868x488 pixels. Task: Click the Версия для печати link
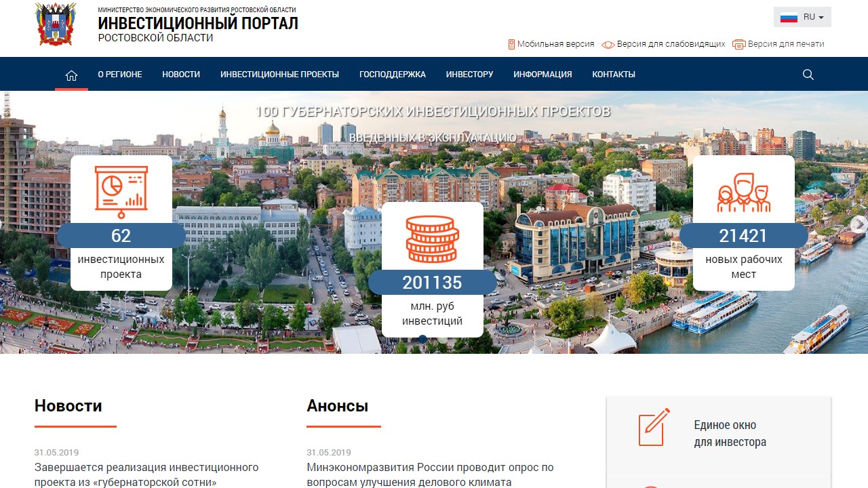pyautogui.click(x=786, y=44)
